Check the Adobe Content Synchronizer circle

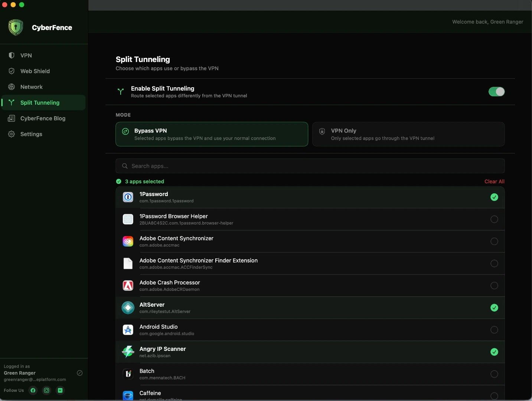494,241
